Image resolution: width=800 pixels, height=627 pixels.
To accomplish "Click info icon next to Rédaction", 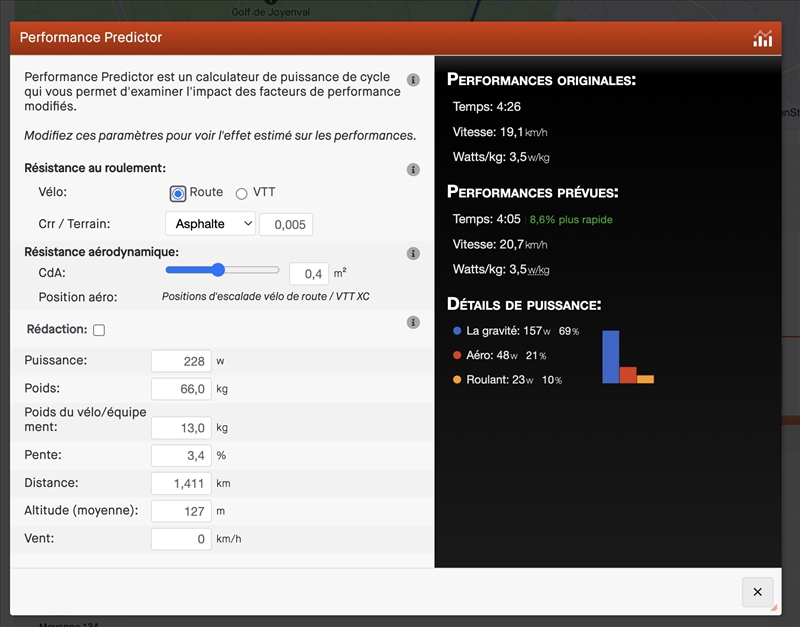I will tap(413, 322).
